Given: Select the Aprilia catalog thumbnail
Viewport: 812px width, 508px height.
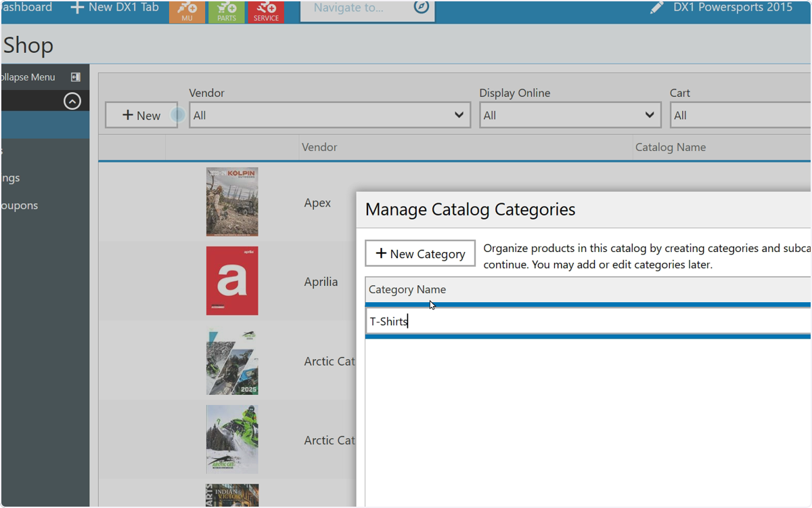Looking at the screenshot, I should click(232, 281).
